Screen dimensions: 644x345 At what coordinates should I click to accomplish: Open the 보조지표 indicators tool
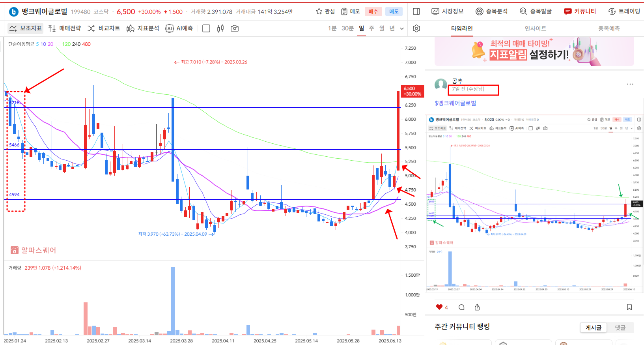click(26, 28)
